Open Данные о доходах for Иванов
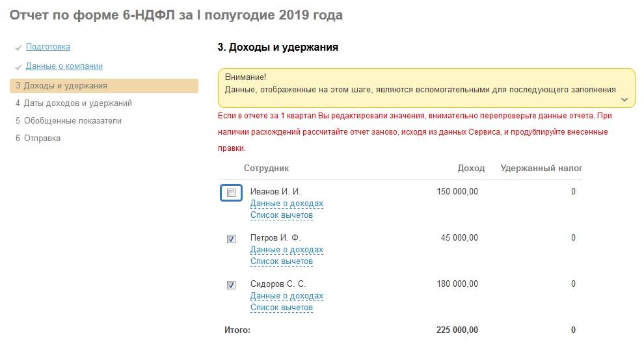This screenshot has height=357, width=644. (x=287, y=204)
